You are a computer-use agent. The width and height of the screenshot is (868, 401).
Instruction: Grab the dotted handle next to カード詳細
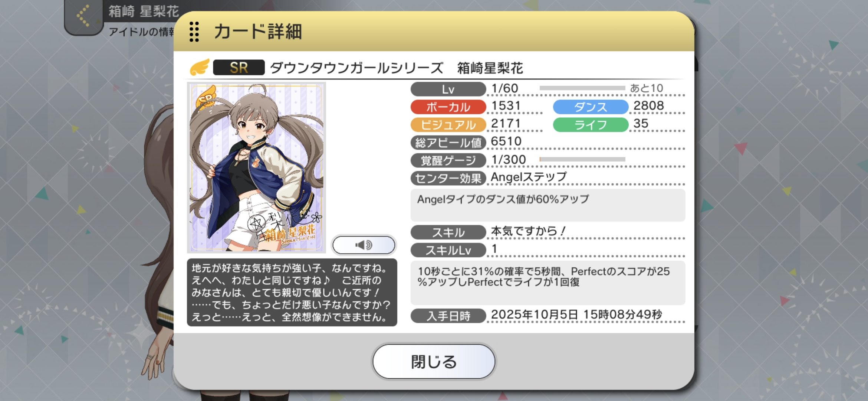[194, 32]
